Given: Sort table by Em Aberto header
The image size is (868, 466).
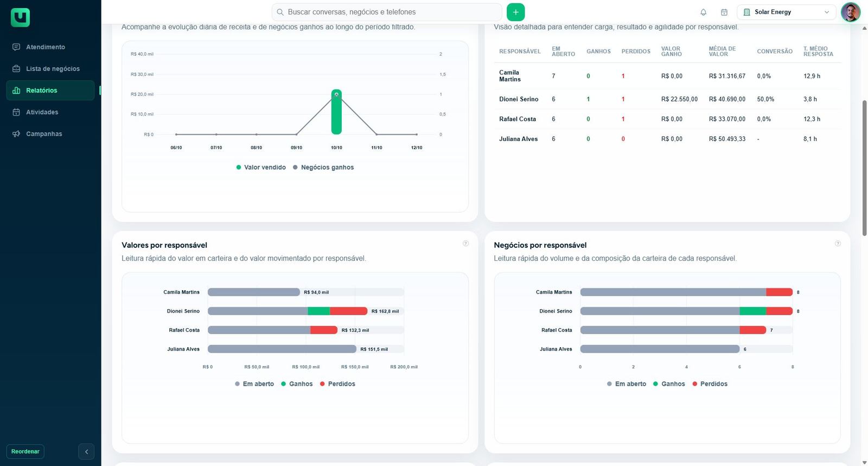Looking at the screenshot, I should [x=563, y=52].
